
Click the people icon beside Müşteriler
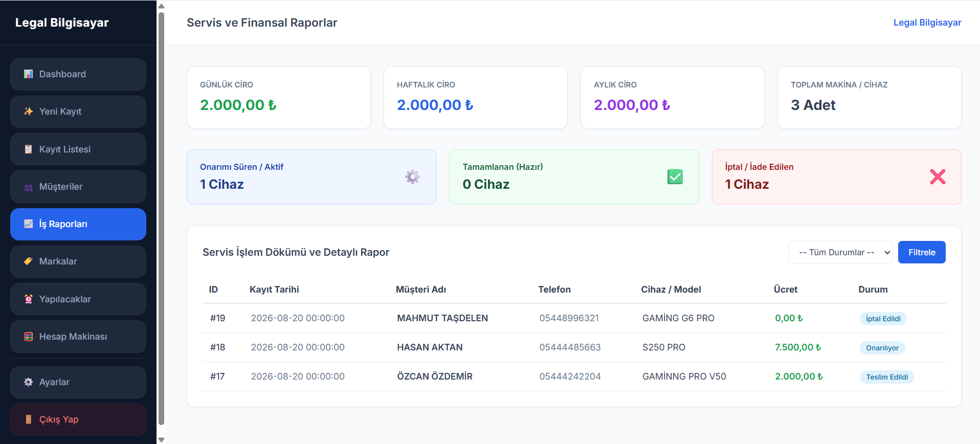point(29,187)
